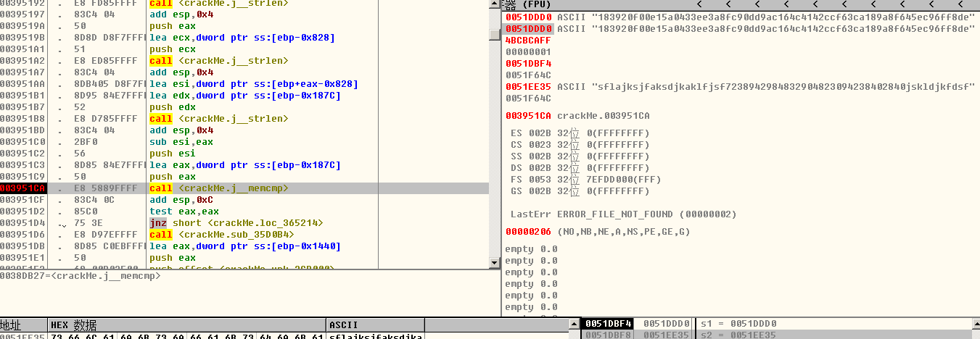Image resolution: width=980 pixels, height=339 pixels.
Task: Click stack comment s1 = 0051DDD0
Action: point(738,324)
